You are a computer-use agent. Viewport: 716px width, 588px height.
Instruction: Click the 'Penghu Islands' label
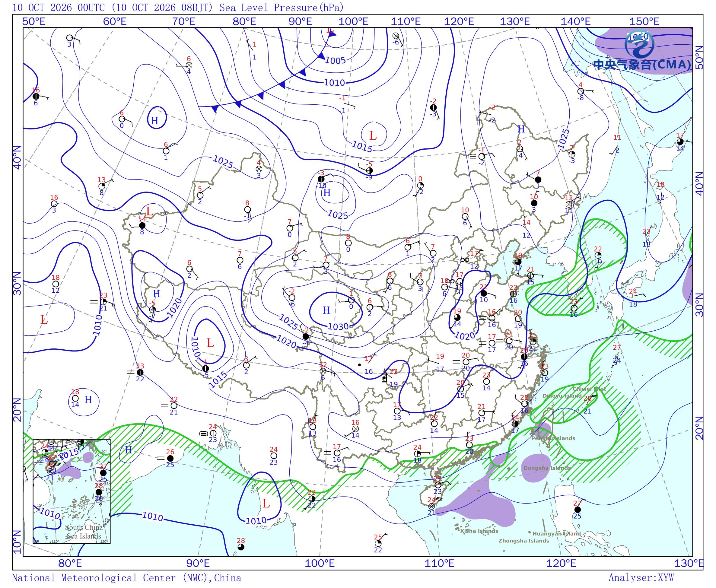[x=553, y=438]
